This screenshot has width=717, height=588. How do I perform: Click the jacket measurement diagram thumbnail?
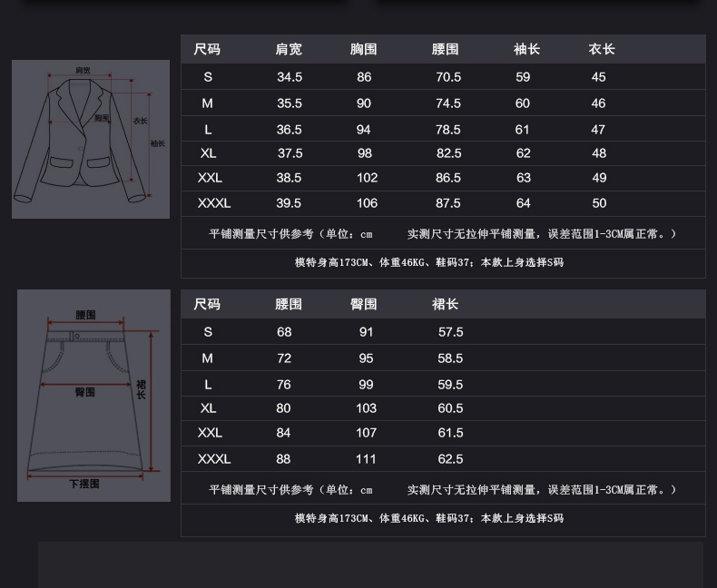(91, 139)
